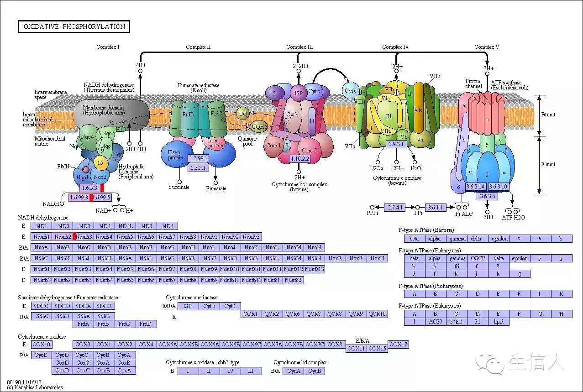Screen dimensions: 583x392
Task: Open the EC 1.10.2.2 enzyme box
Action: (299, 159)
